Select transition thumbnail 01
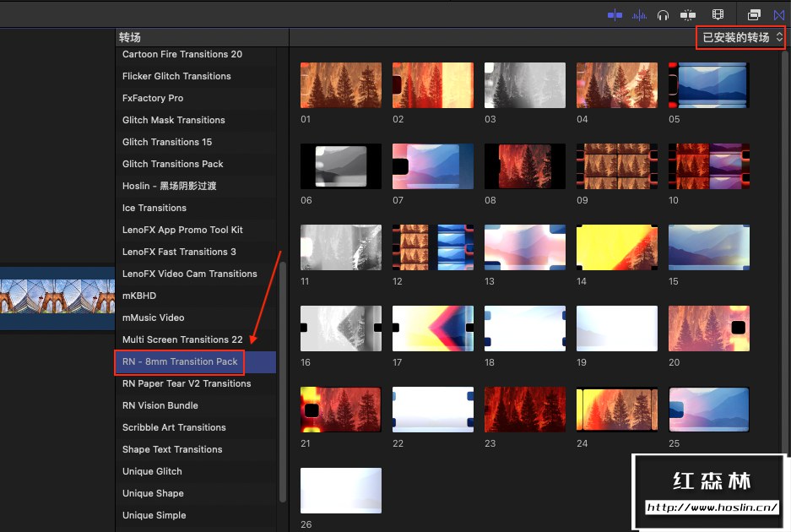 click(340, 84)
